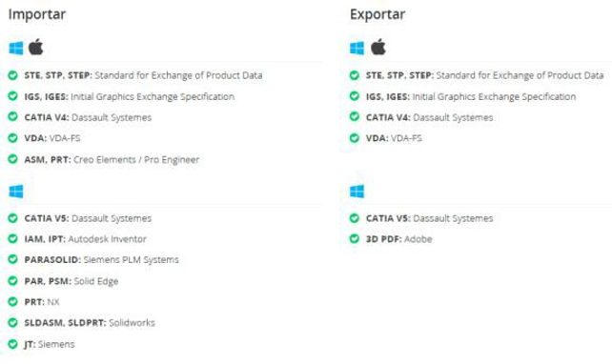Click the Windows icon under Exportar heading
612x364 pixels.
(357, 49)
